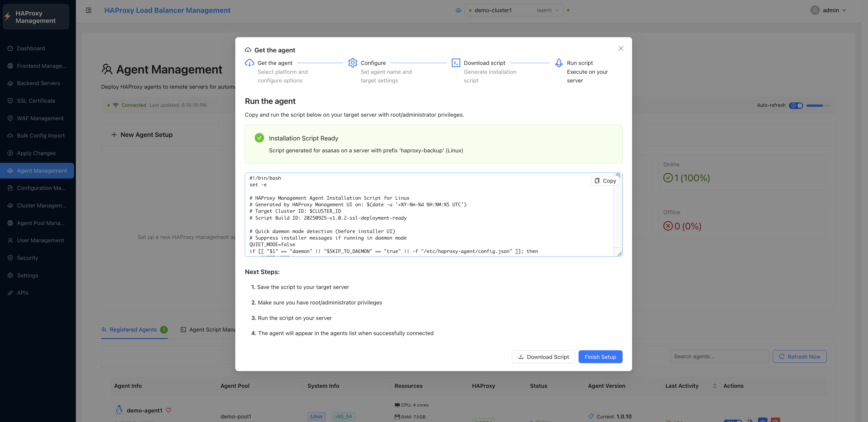The width and height of the screenshot is (868, 422).
Task: Click the script text area resize handle
Action: pyautogui.click(x=619, y=254)
